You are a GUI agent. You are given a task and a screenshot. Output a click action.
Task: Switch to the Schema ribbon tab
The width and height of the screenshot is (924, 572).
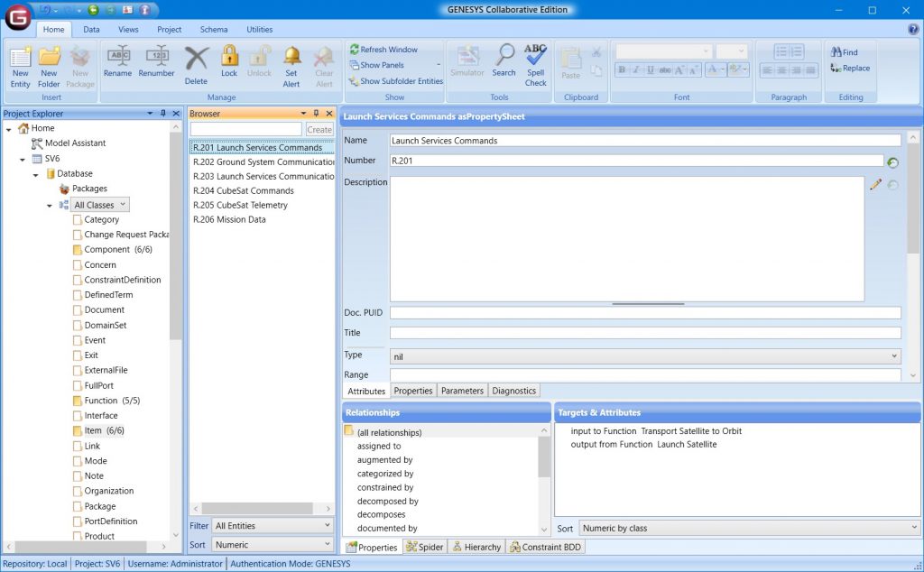(x=214, y=30)
